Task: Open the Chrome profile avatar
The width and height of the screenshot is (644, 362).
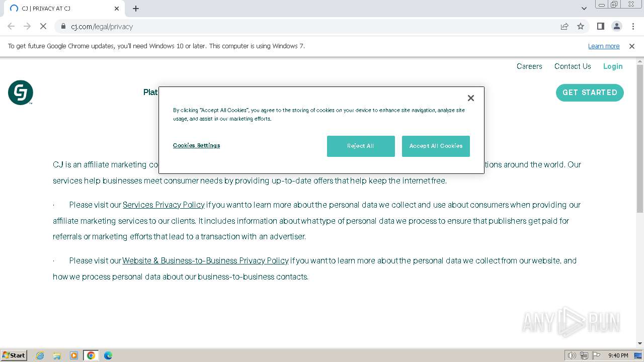Action: point(616,26)
